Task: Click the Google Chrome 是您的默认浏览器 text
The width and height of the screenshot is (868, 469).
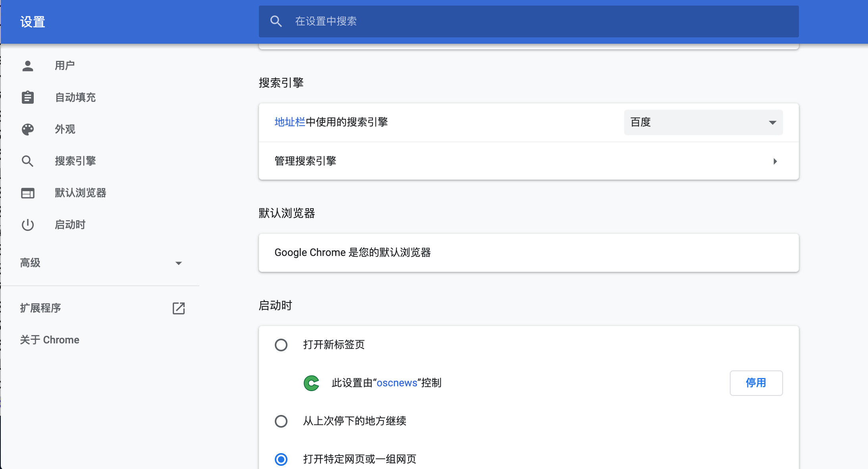Action: [x=353, y=252]
